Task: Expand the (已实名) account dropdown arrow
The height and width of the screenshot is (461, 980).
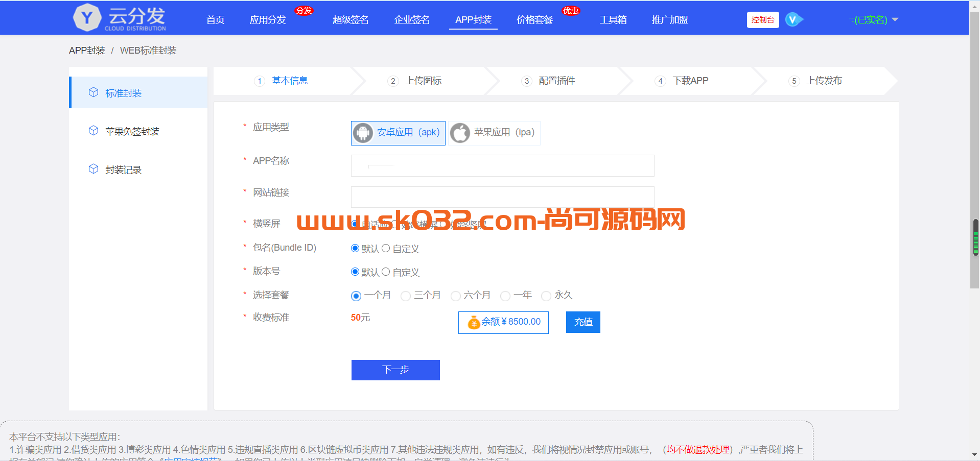Action: point(895,20)
